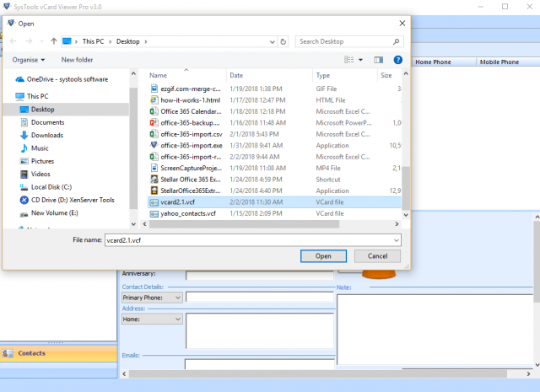The width and height of the screenshot is (540, 392).
Task: Change view layout icon
Action: click(348, 60)
